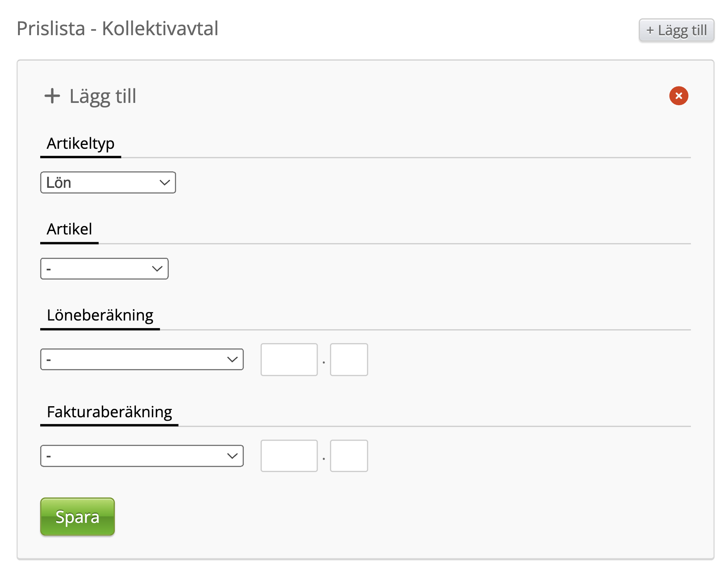Click the Prislista - Kollektivavtal page title

118,29
